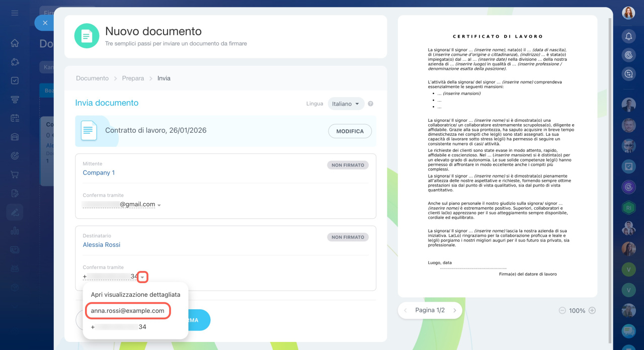The image size is (644, 350).
Task: Expand sender gmail confirmation dropdown
Action: (x=159, y=205)
